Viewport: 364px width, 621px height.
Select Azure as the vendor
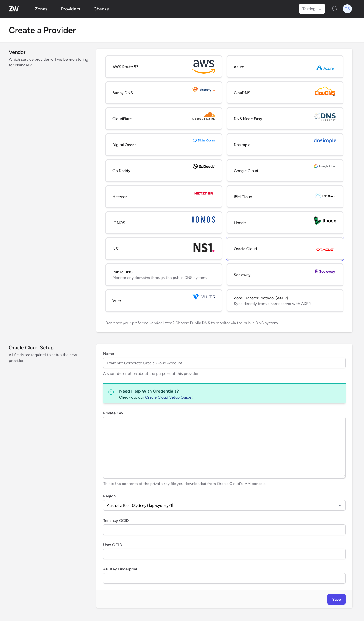tap(285, 67)
